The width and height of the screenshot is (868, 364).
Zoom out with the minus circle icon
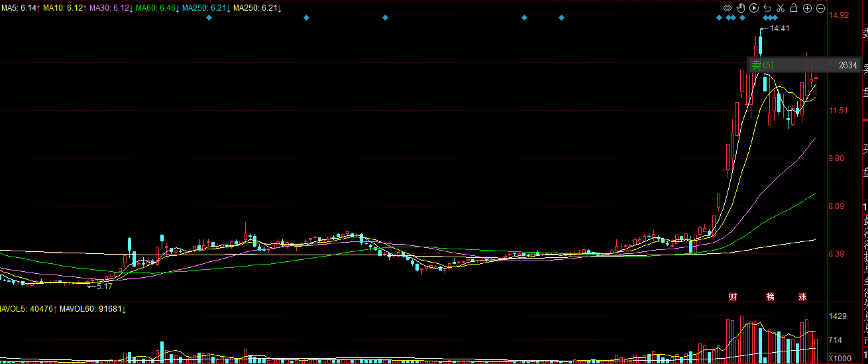(x=820, y=8)
